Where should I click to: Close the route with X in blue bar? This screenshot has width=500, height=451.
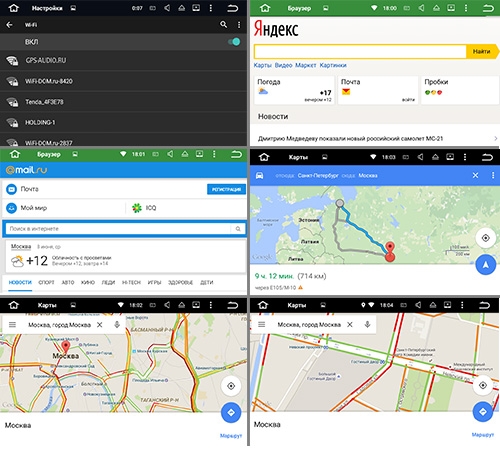(476, 175)
